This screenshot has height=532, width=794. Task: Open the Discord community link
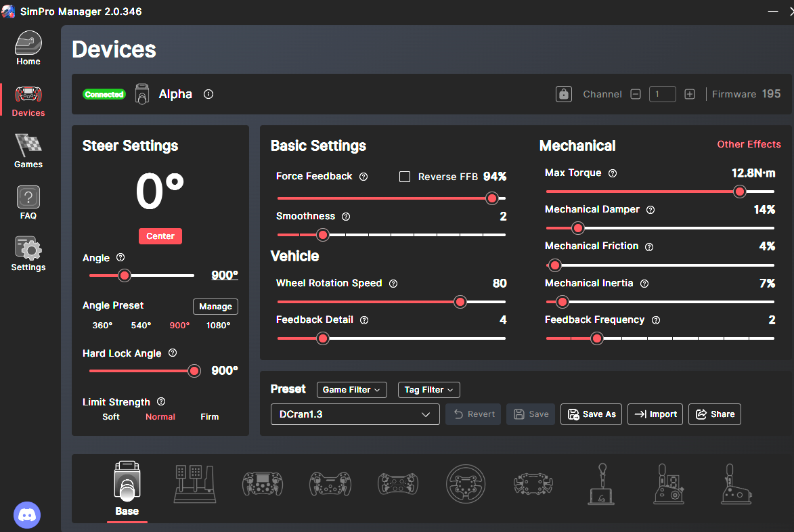pyautogui.click(x=27, y=515)
